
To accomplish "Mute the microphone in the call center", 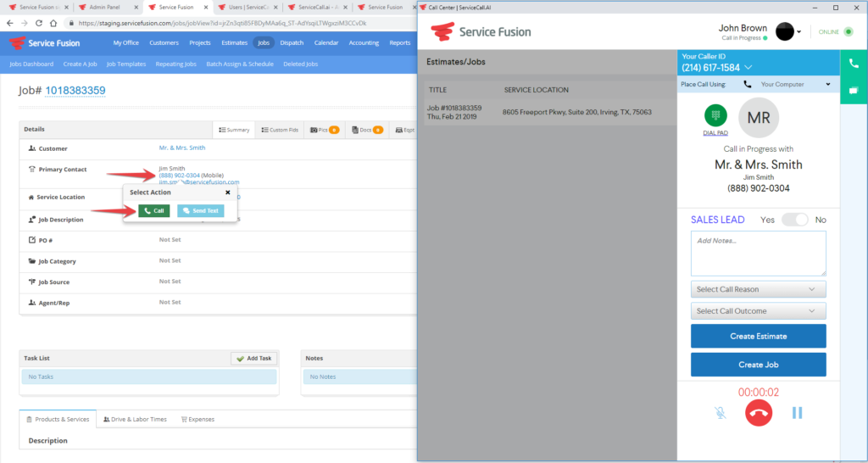I will tap(721, 413).
